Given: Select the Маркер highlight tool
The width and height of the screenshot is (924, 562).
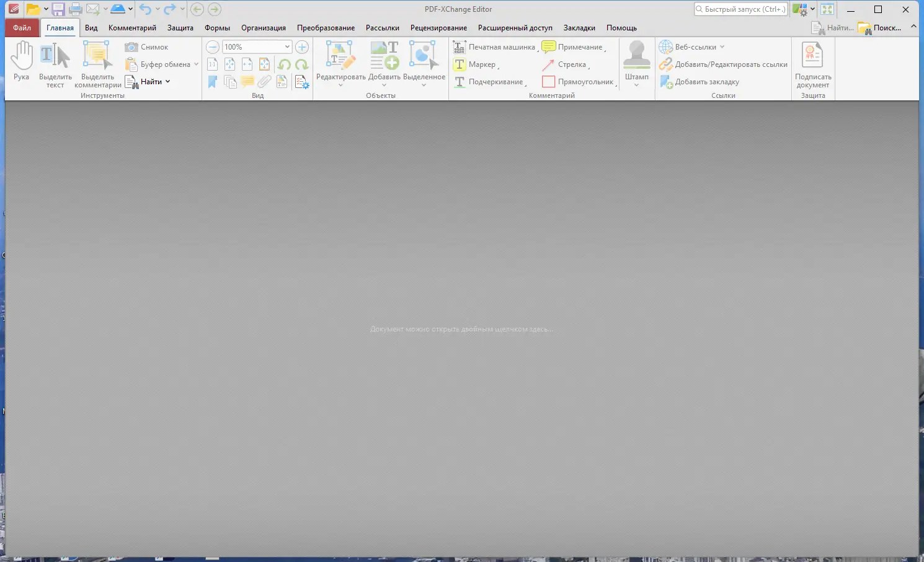Looking at the screenshot, I should pos(476,64).
